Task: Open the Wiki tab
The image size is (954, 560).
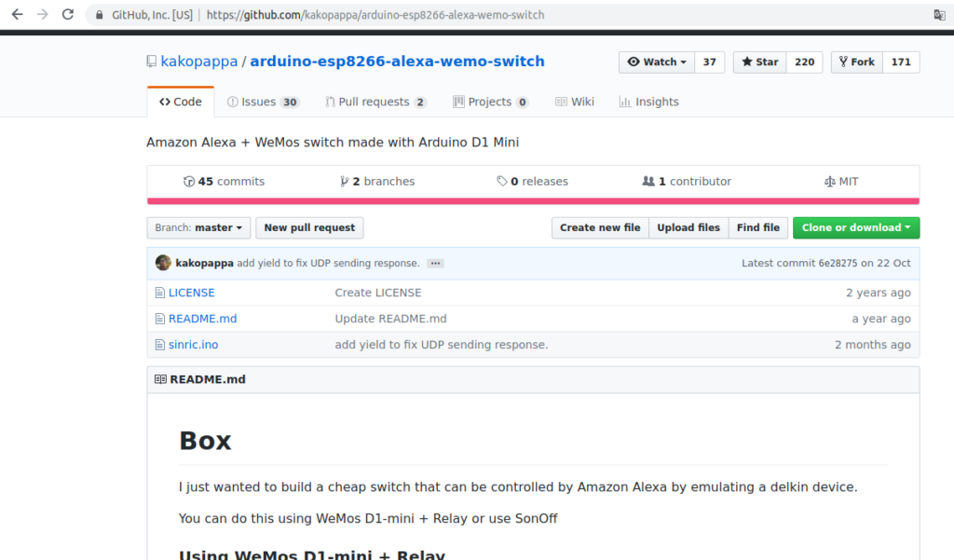Action: pos(574,102)
